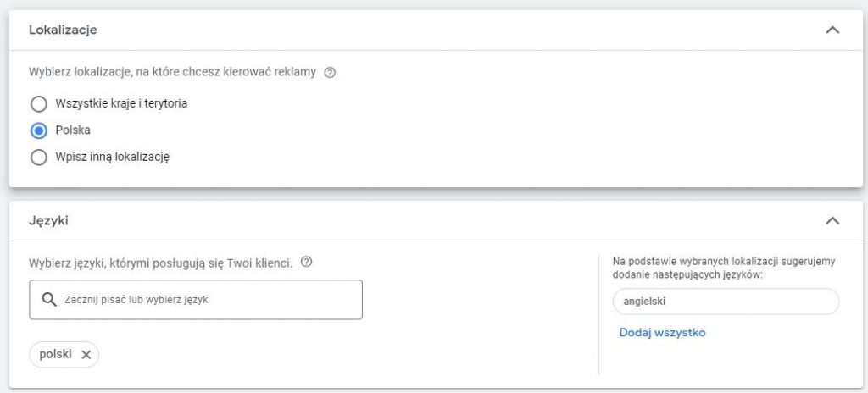The height and width of the screenshot is (393, 868).
Task: Click the Wpisz inną lokalizację label text
Action: 113,157
